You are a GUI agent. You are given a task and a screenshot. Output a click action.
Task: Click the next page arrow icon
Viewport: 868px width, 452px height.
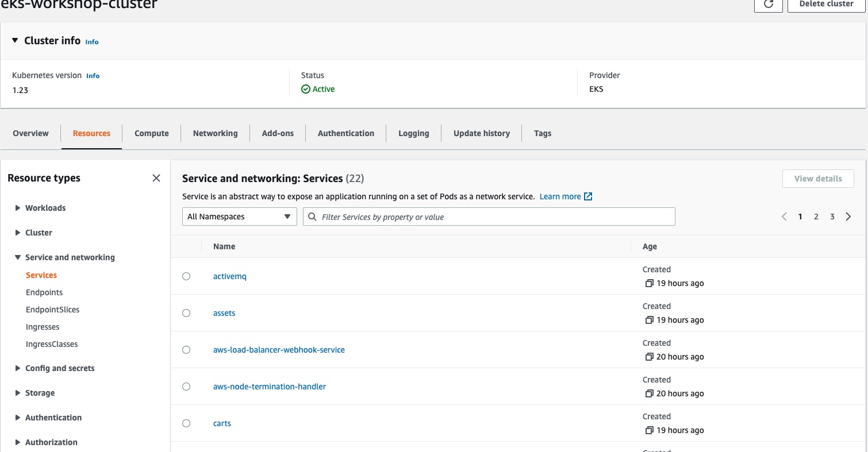coord(848,217)
